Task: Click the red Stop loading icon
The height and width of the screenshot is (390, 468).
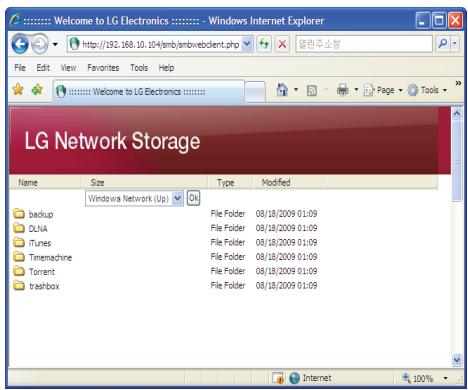Action: click(282, 44)
